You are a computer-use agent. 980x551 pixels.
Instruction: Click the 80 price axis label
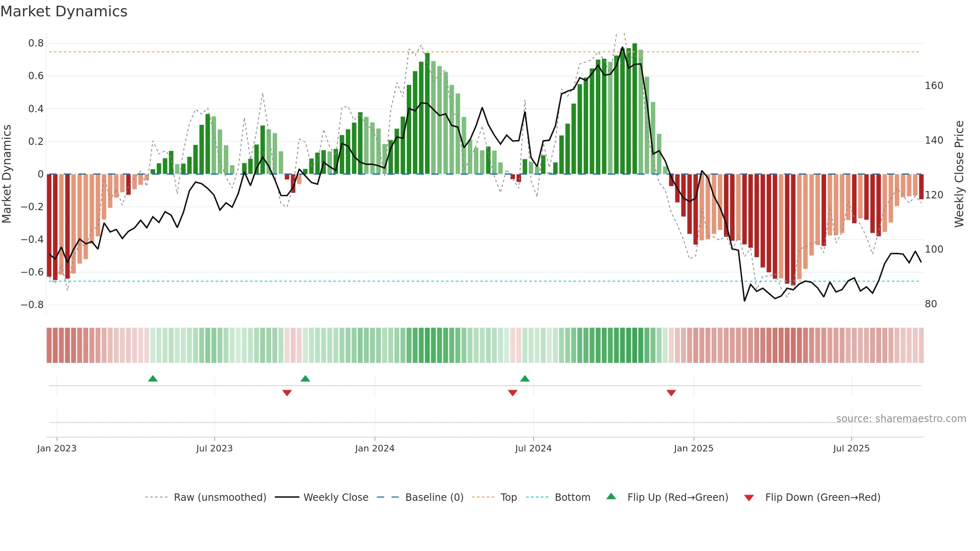click(x=931, y=304)
